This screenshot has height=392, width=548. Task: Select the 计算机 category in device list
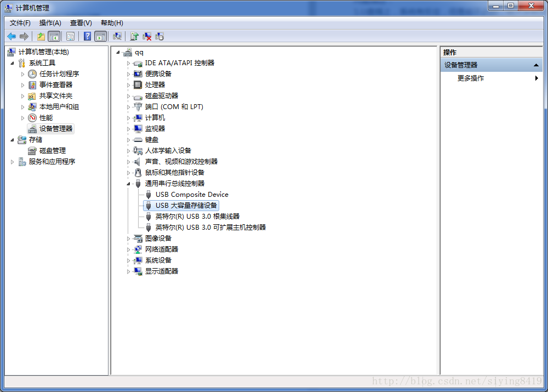point(155,118)
